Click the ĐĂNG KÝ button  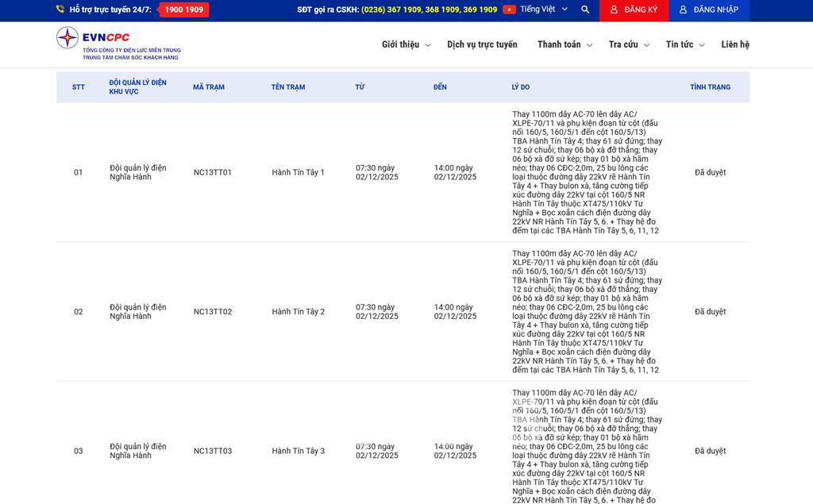pos(634,10)
